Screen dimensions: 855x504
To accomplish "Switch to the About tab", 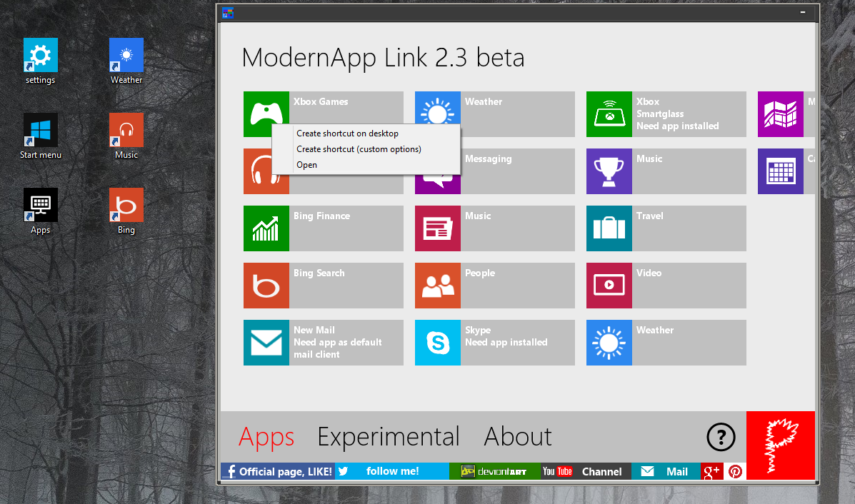I will click(517, 437).
